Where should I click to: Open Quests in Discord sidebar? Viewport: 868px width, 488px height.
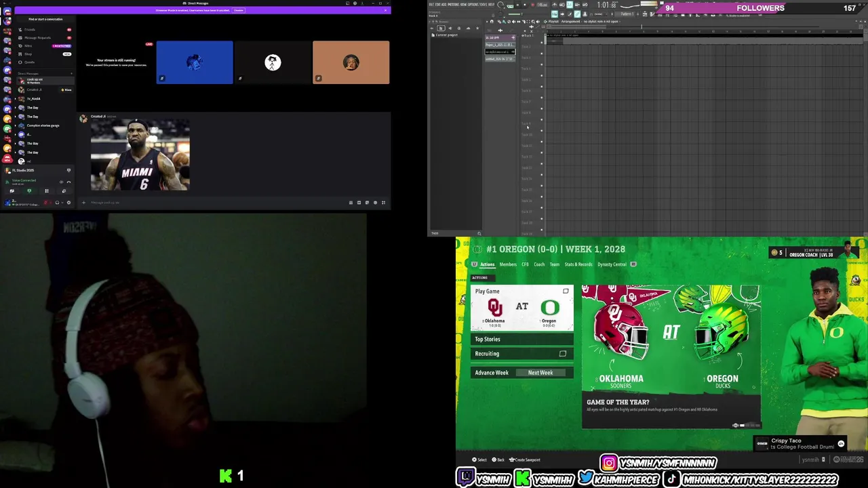coord(45,62)
